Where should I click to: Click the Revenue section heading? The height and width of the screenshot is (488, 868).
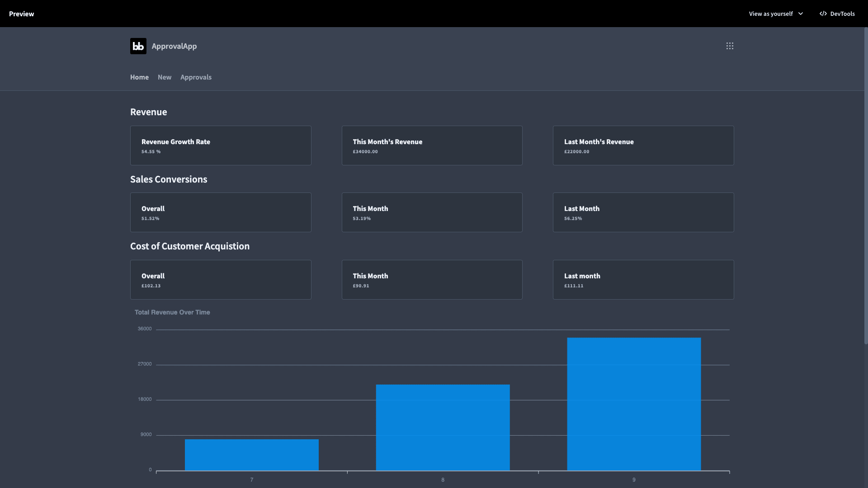pyautogui.click(x=148, y=112)
